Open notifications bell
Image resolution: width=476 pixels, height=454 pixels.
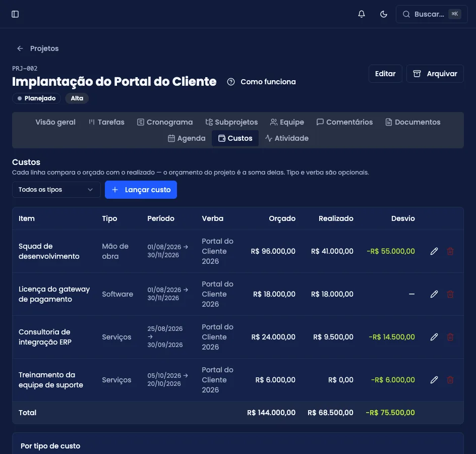coord(361,14)
